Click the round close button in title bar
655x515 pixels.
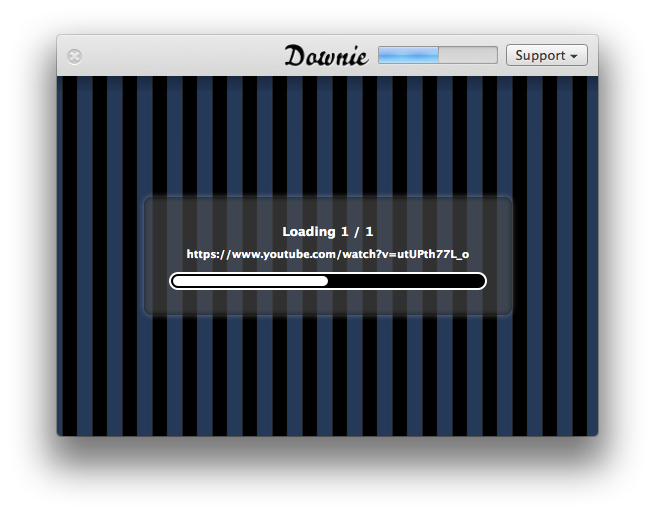74,57
